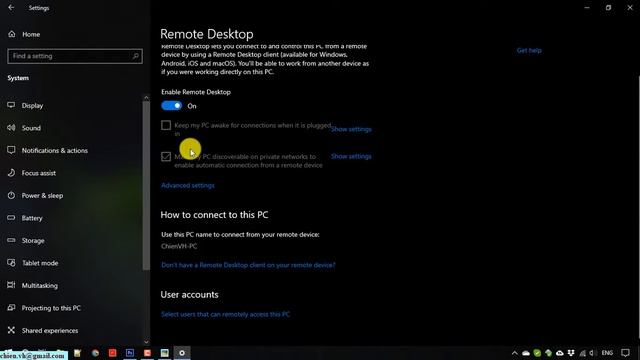
Task: Select the ChienVH-PC computer name text
Action: coord(179,246)
